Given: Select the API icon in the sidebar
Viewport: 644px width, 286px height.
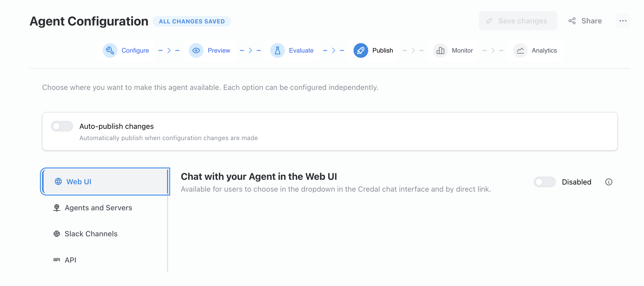Looking at the screenshot, I should click(x=57, y=260).
